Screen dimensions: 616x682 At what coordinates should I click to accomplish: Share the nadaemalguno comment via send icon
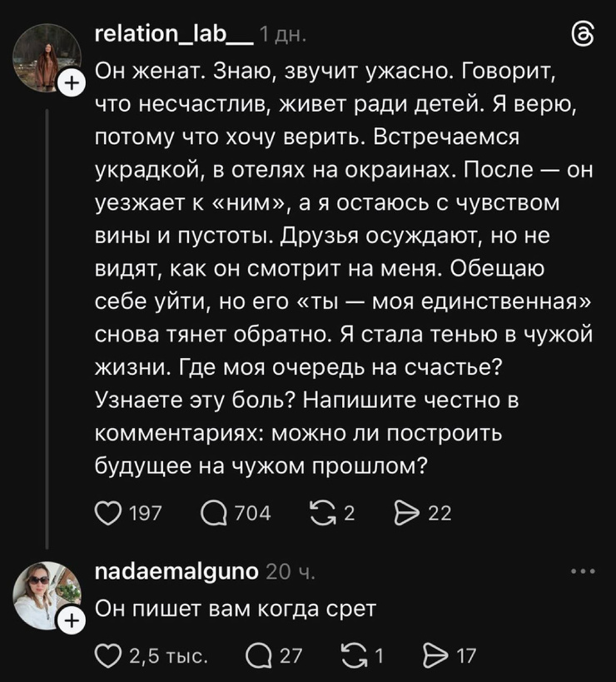[x=436, y=655]
